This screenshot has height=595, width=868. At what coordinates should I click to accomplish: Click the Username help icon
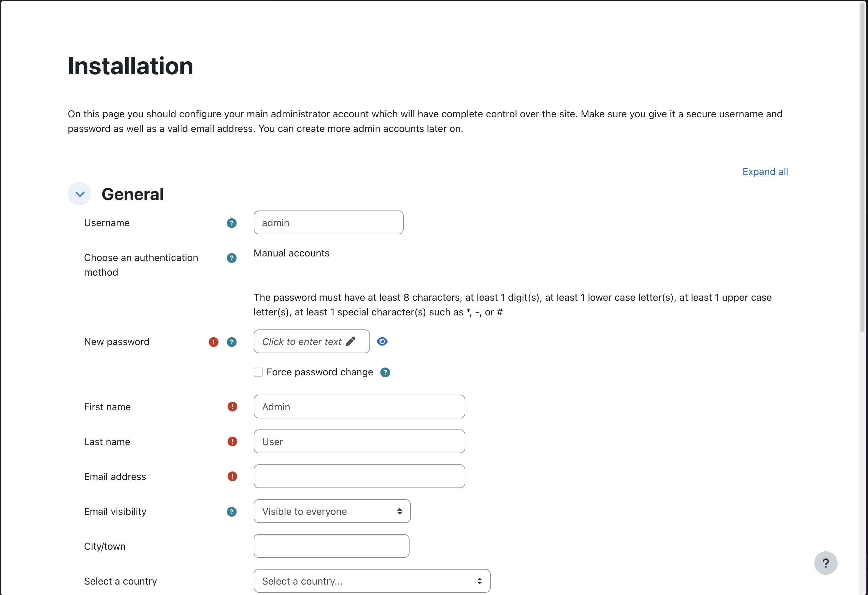[x=232, y=223]
